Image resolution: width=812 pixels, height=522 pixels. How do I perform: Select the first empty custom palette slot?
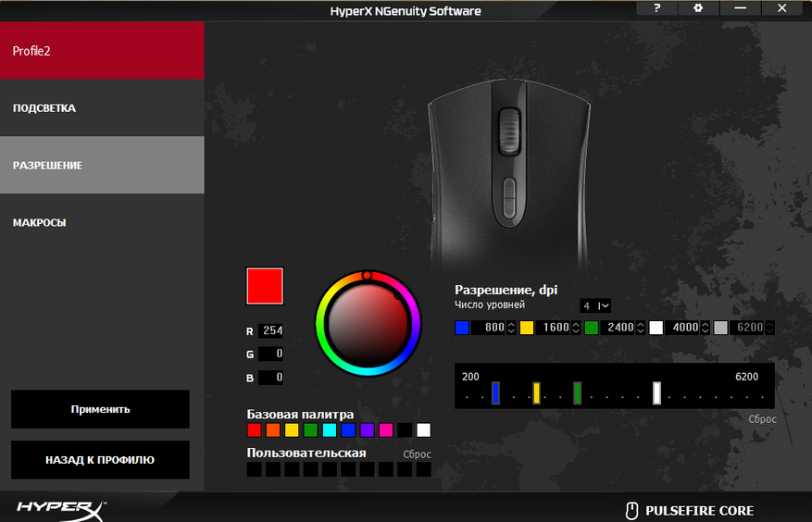point(255,469)
